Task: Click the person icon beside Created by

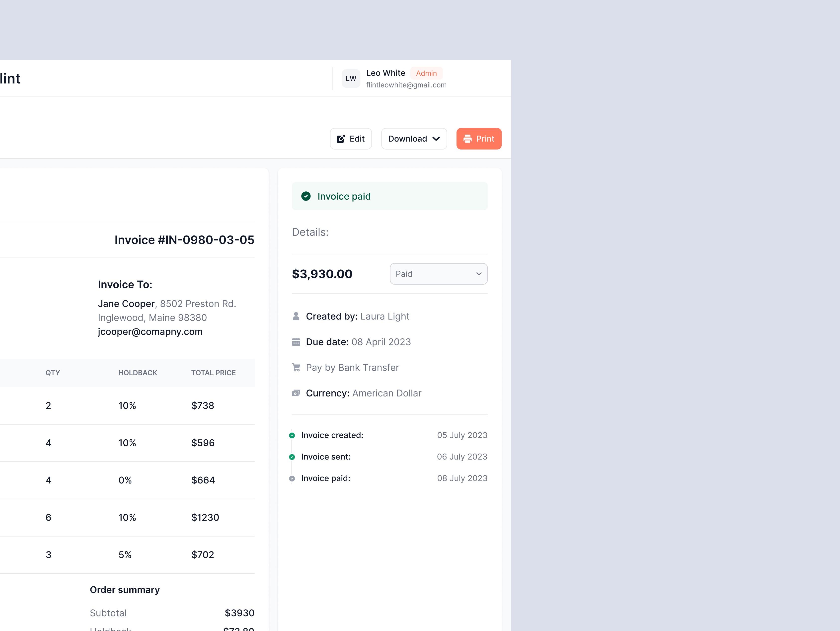Action: (296, 316)
